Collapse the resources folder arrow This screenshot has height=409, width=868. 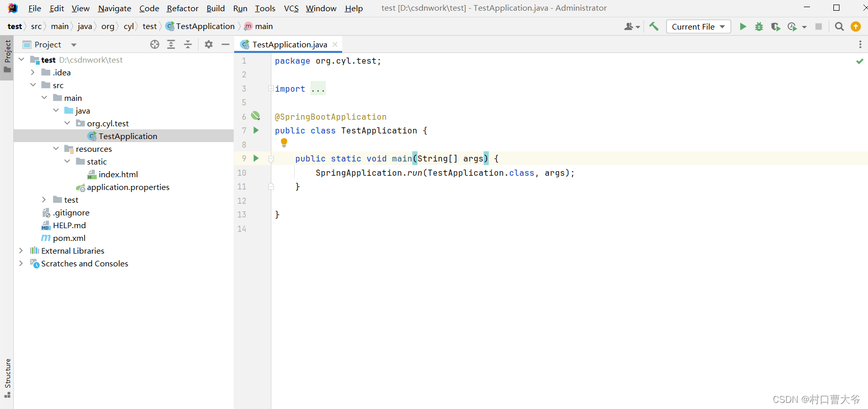(x=56, y=149)
